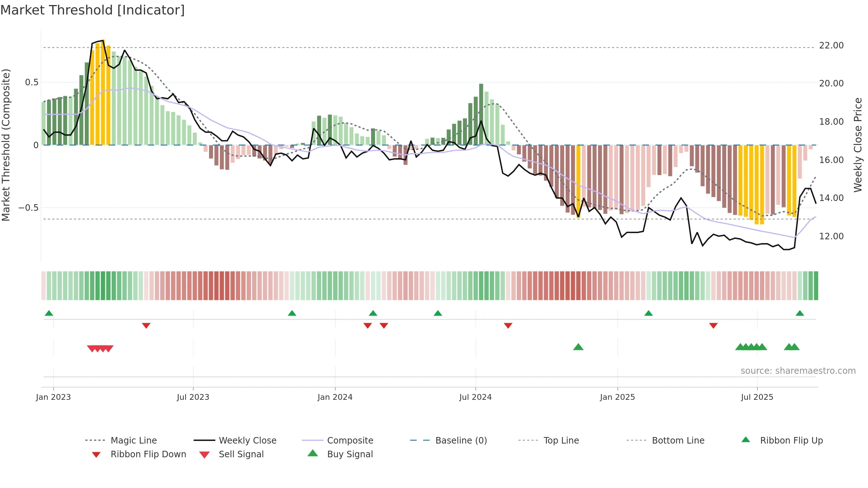Click the green Ribbon Flip Up legend triangle

click(x=746, y=440)
